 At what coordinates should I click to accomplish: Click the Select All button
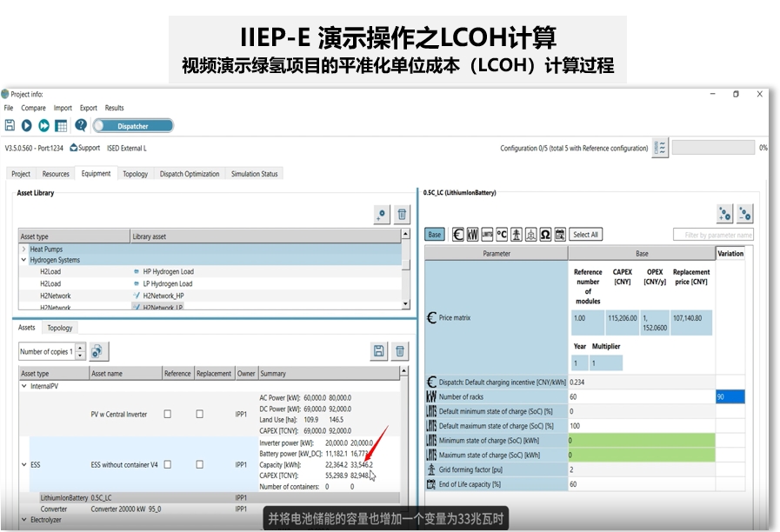[585, 235]
